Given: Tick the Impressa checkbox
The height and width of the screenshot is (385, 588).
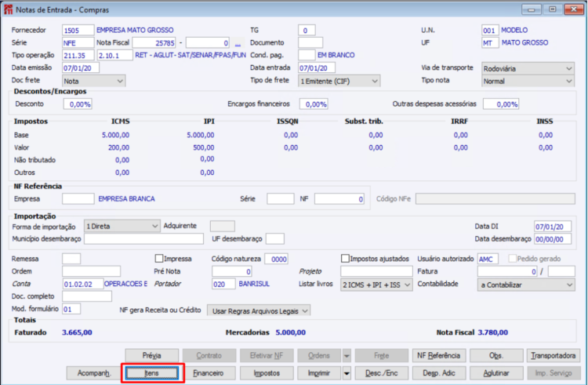Looking at the screenshot, I should pos(159,259).
